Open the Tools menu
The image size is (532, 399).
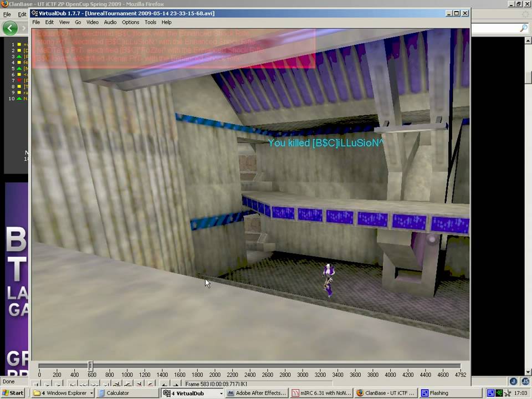(150, 22)
